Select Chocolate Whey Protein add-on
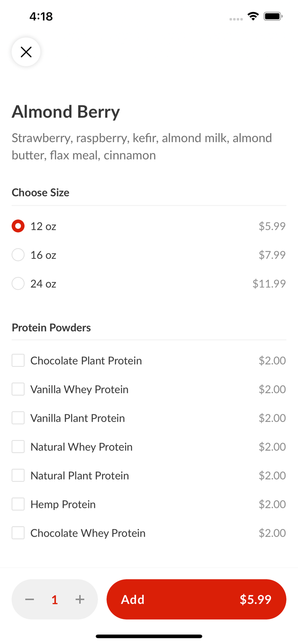Image resolution: width=298 pixels, height=644 pixels. (x=18, y=533)
